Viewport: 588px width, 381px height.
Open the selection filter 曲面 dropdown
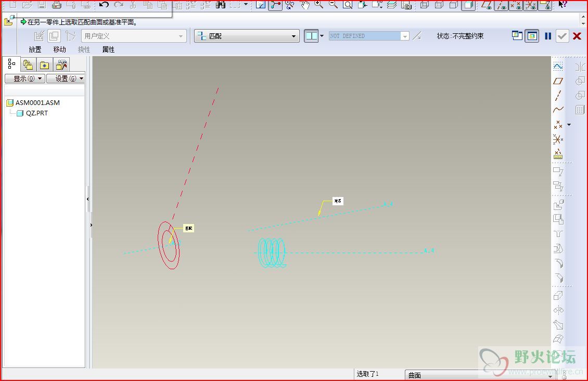(480, 375)
